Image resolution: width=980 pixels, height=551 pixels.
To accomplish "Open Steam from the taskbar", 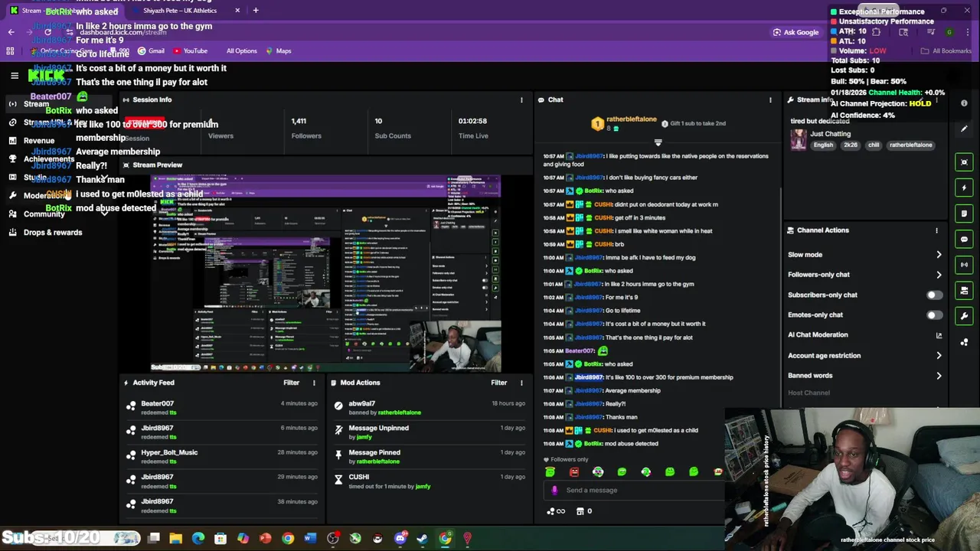I will point(422,539).
